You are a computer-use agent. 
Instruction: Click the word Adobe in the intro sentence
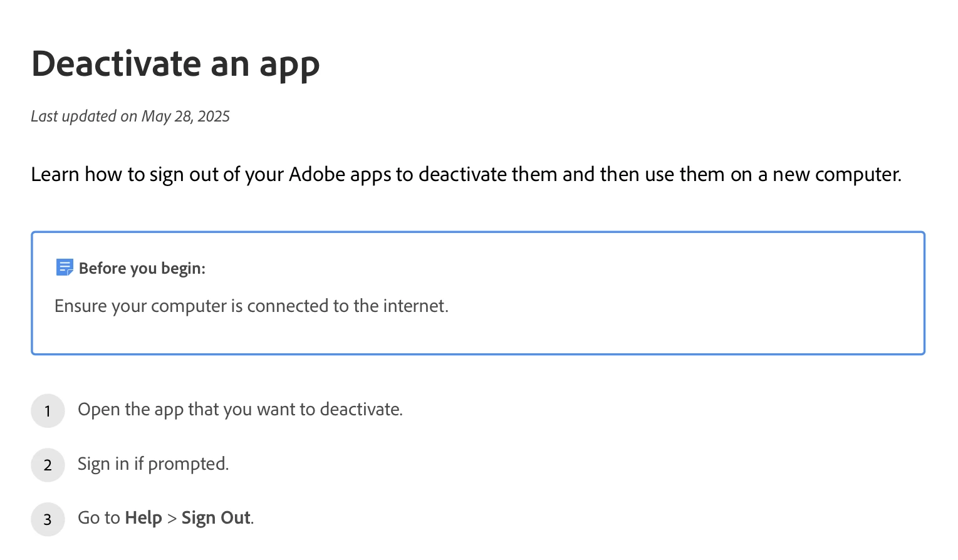pyautogui.click(x=317, y=174)
